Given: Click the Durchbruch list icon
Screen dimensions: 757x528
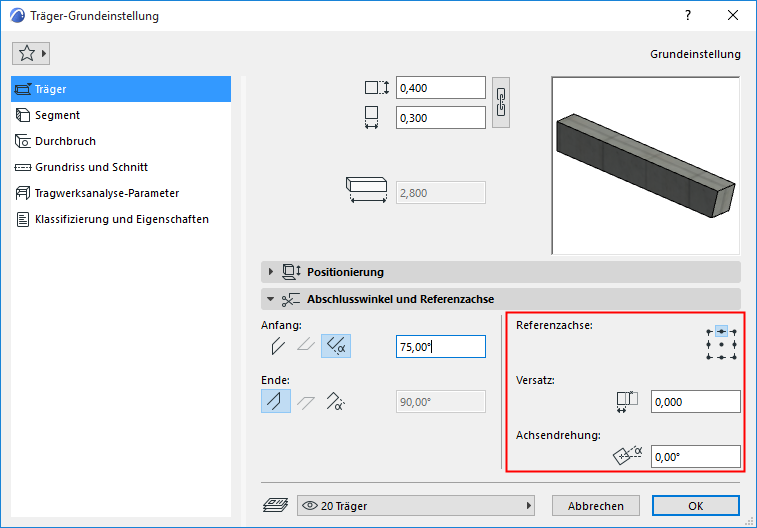Looking at the screenshot, I should (23, 141).
